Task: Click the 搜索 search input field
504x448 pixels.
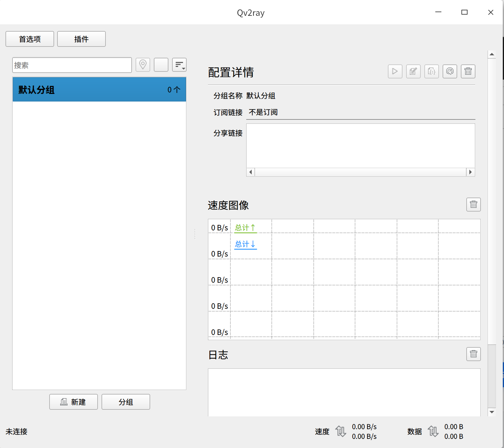Action: click(72, 65)
